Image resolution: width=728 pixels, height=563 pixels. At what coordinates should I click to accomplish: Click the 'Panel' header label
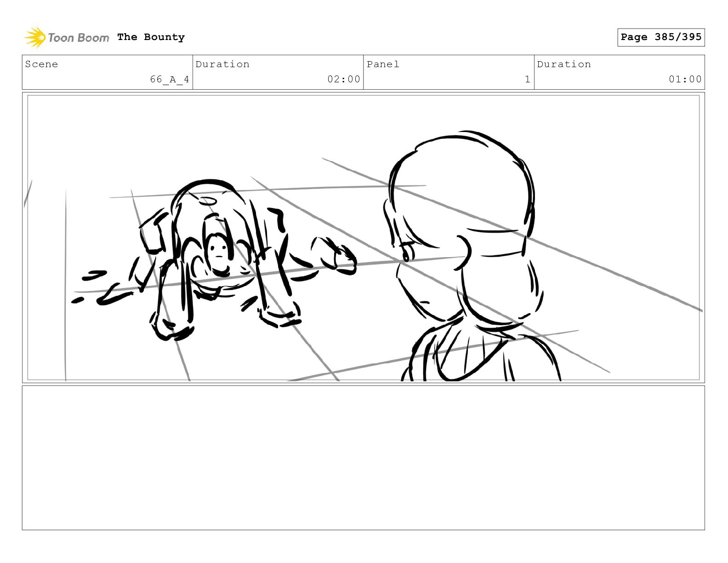pyautogui.click(x=383, y=64)
